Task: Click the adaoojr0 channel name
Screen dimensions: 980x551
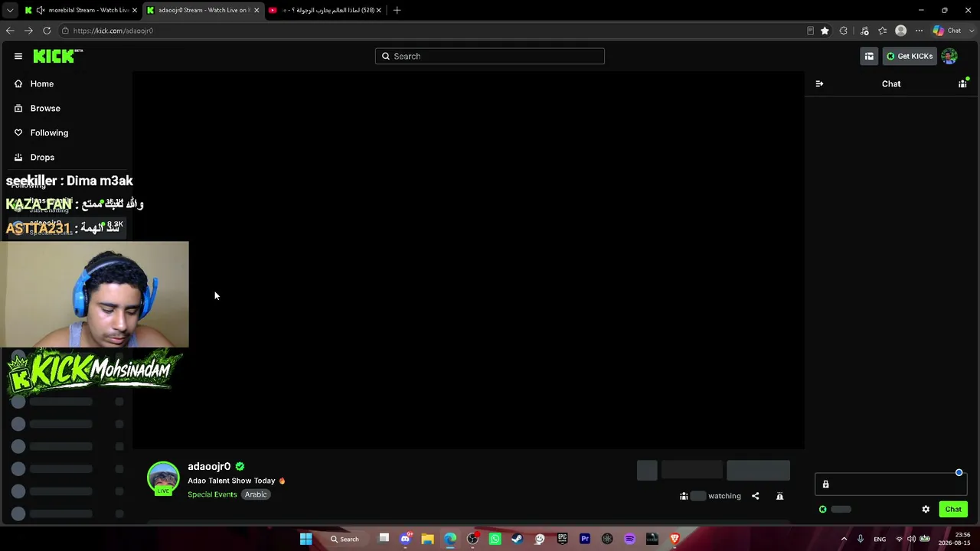Action: [x=209, y=466]
